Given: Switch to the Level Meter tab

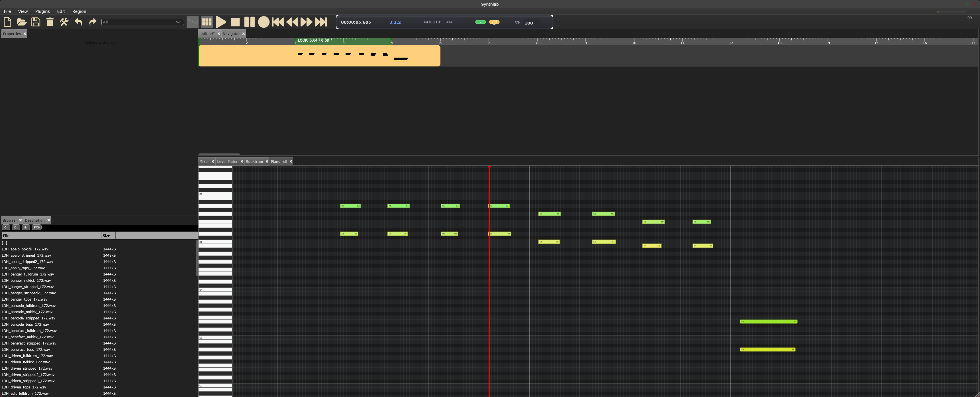Looking at the screenshot, I should (x=227, y=161).
